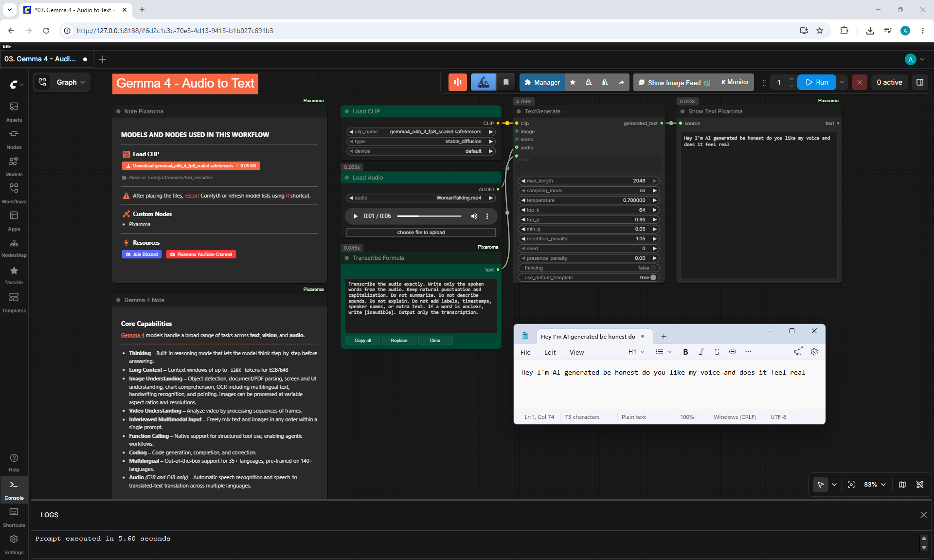Open the File menu in Notepad
934x560 pixels.
[x=525, y=352]
